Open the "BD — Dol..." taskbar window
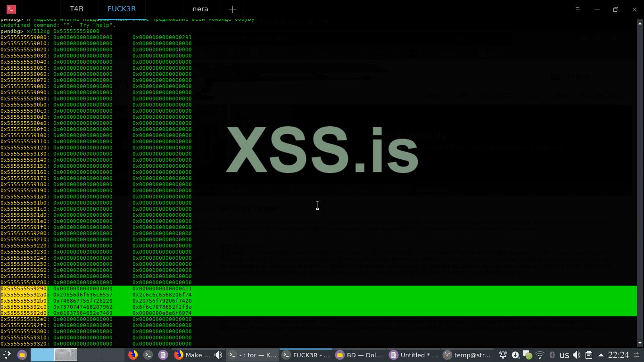Screen dimensions: 644x362 360,355
